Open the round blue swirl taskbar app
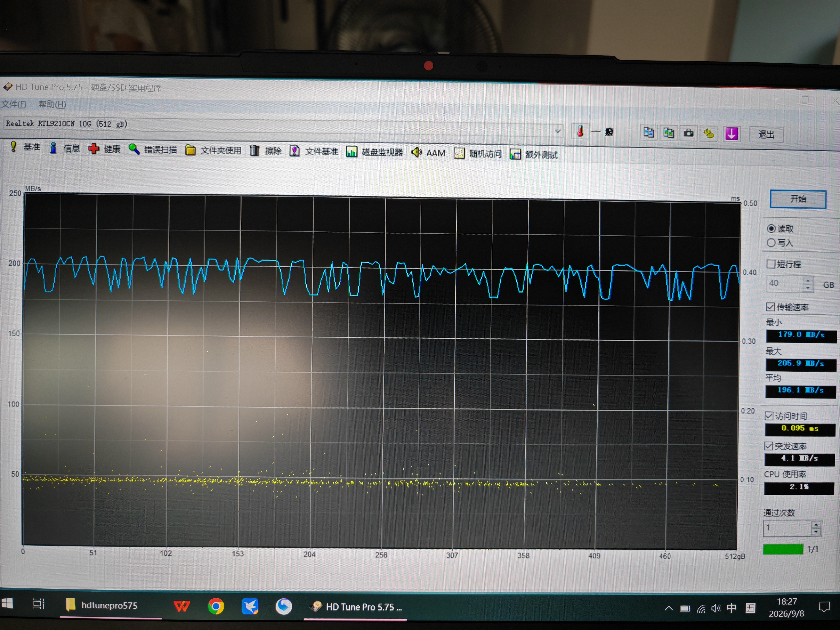840x630 pixels. coord(284,606)
